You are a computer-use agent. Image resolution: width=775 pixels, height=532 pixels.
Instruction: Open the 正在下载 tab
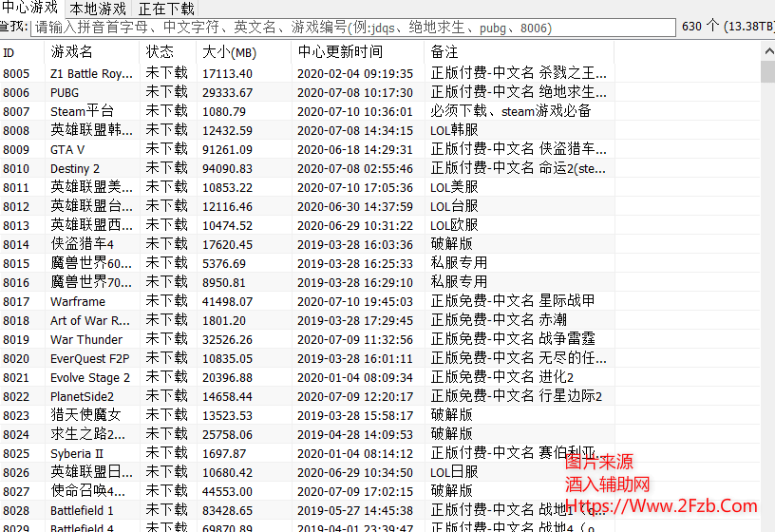pyautogui.click(x=166, y=9)
